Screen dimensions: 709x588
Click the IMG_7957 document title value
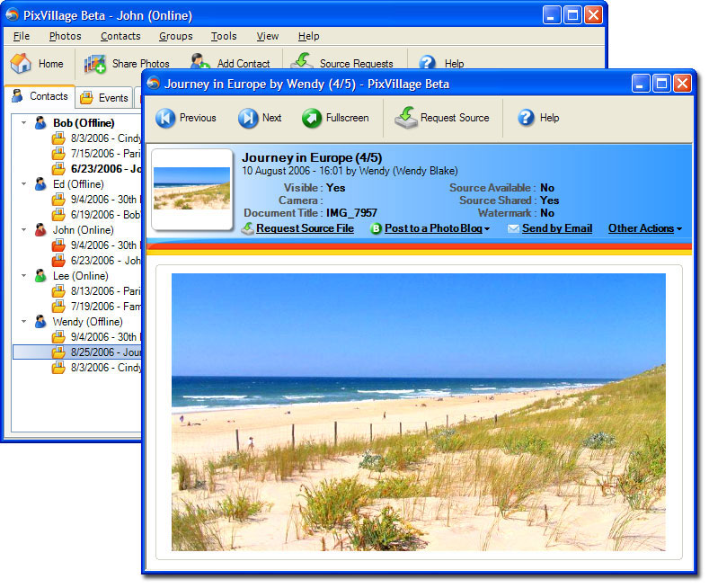[x=351, y=213]
